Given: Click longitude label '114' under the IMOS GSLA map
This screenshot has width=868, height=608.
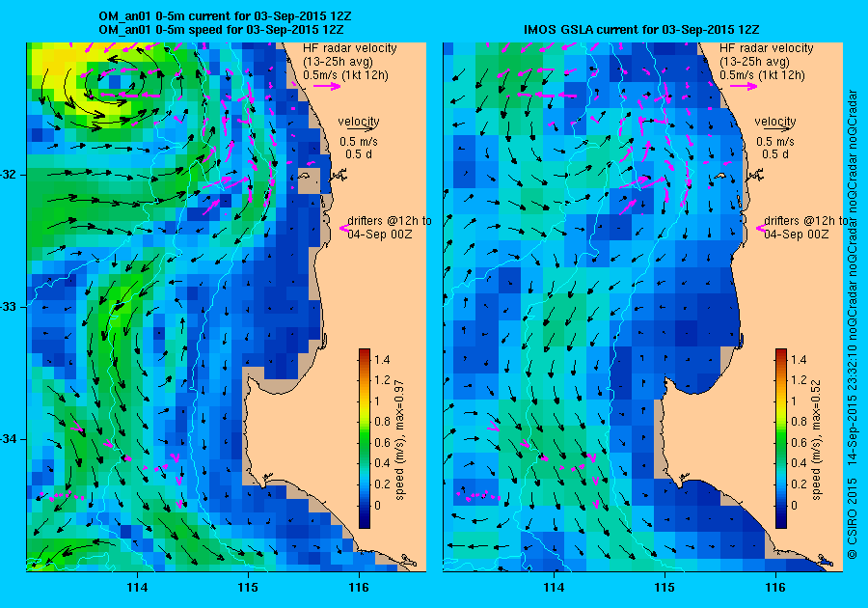Looking at the screenshot, I should coord(554,588).
